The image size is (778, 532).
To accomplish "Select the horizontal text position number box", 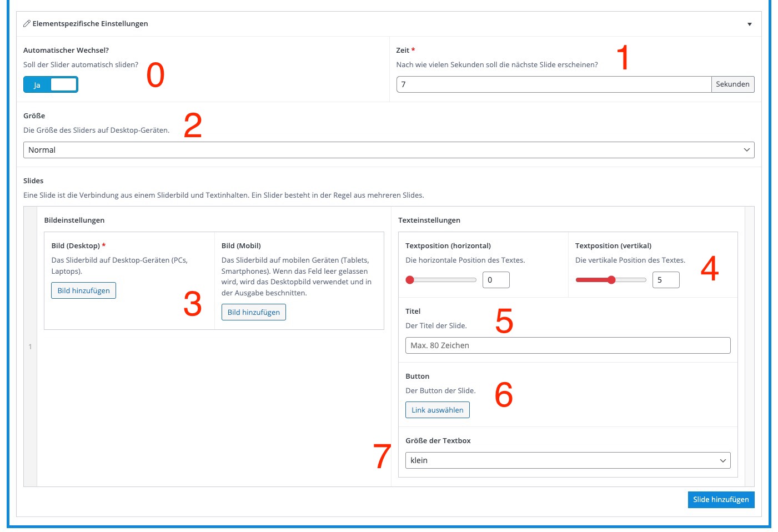I will click(x=495, y=280).
